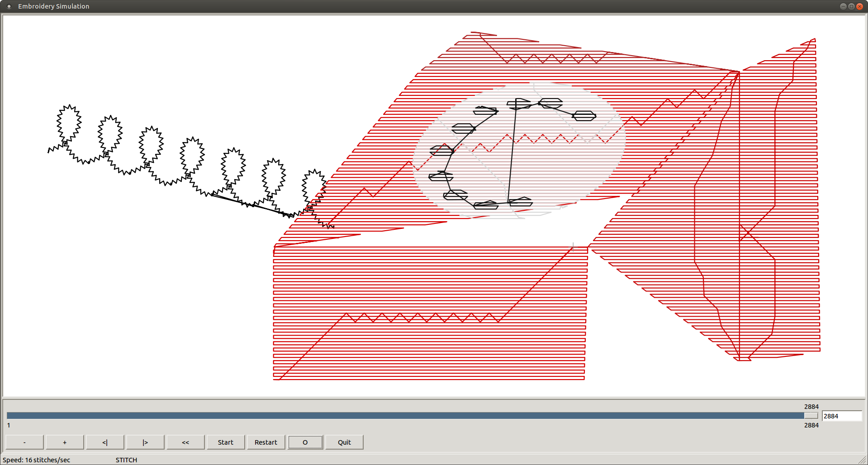The width and height of the screenshot is (868, 465).
Task: Step back one stitch with the <| button
Action: (105, 442)
